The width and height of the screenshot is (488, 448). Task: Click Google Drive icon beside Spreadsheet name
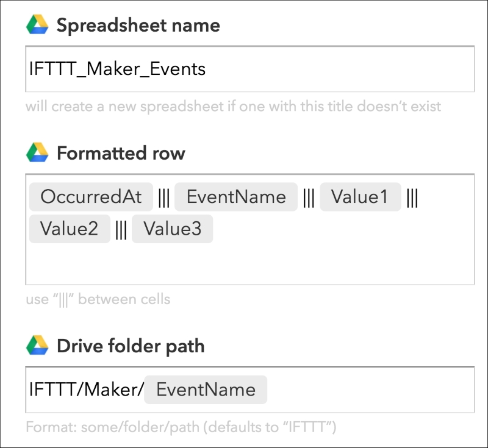37,26
